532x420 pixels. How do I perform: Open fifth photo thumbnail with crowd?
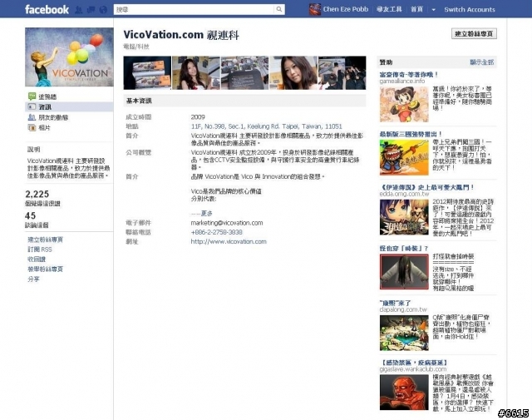[x=342, y=73]
